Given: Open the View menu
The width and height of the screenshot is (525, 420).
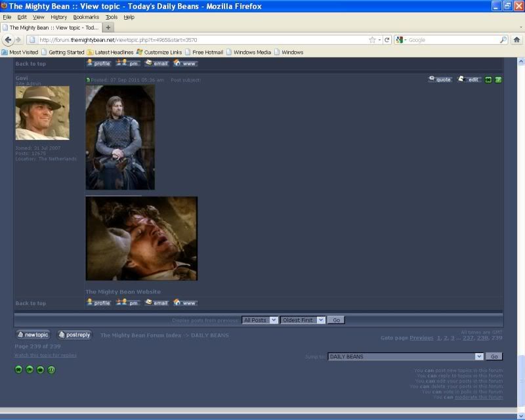Looking at the screenshot, I should click(39, 17).
